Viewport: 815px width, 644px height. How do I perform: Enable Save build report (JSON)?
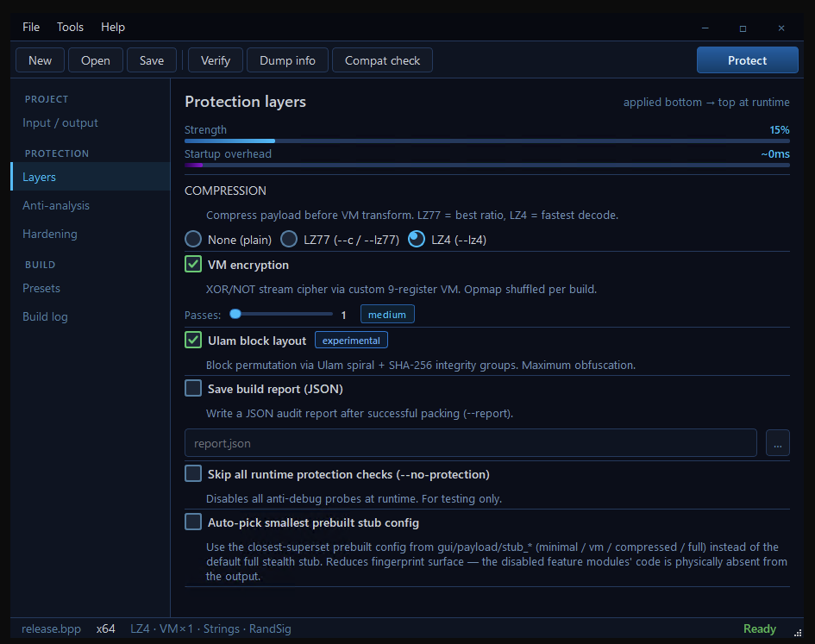193,388
